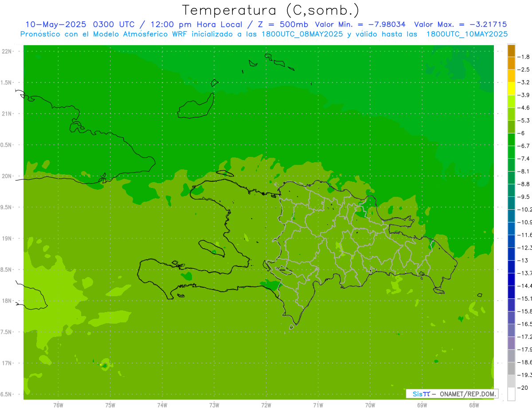The width and height of the screenshot is (532, 411).
Task: Click the "74W" longitude label
Action: click(162, 405)
